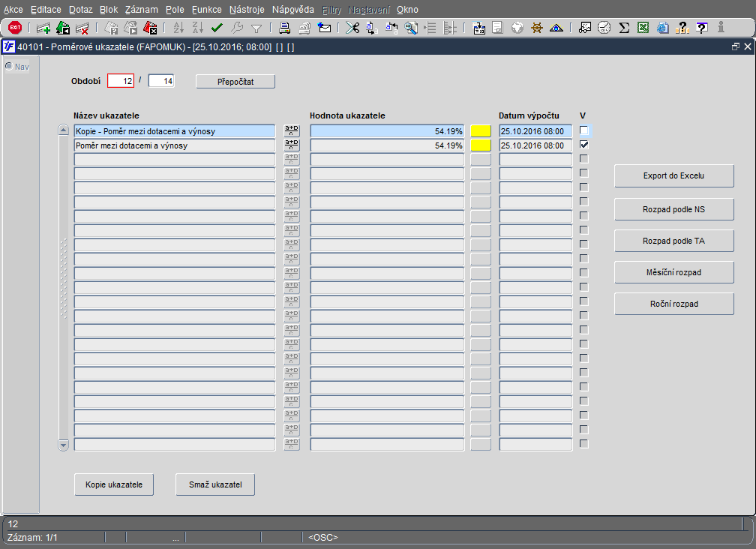Open the Nástroje menu
Screen dimensions: 756x549
point(247,10)
